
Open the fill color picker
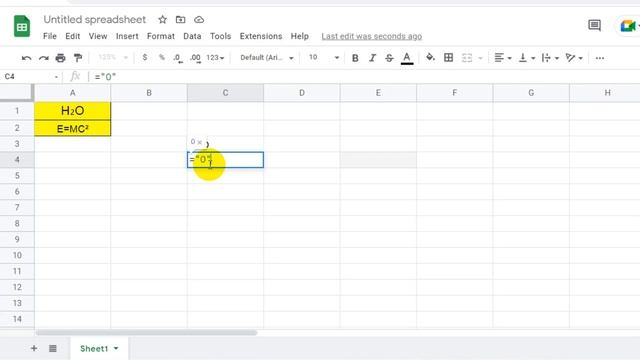[x=430, y=58]
